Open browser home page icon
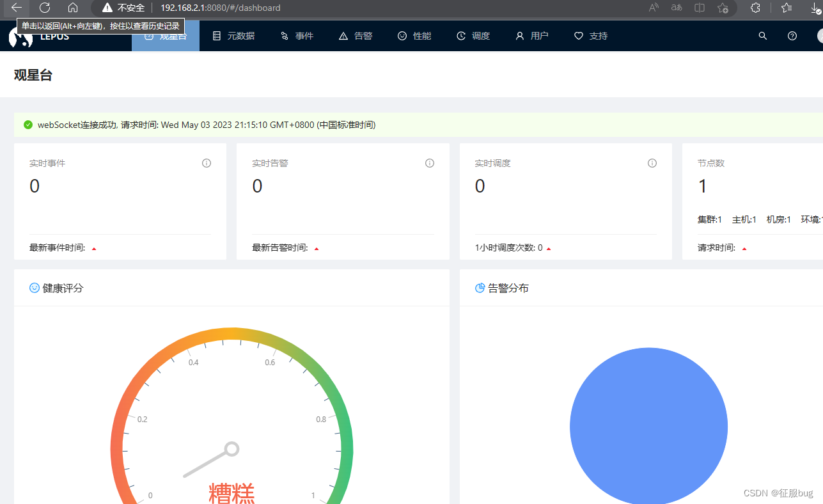Image resolution: width=823 pixels, height=504 pixels. 73,8
